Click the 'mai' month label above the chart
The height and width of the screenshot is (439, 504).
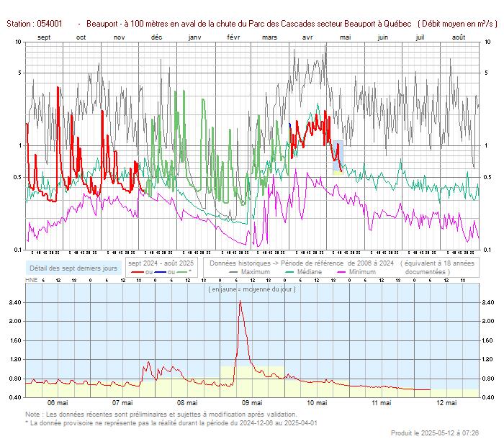tap(346, 37)
